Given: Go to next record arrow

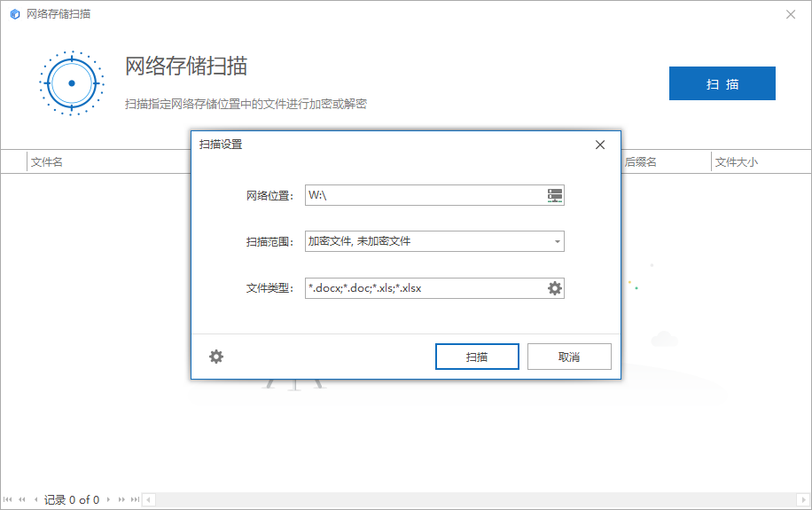Looking at the screenshot, I should click(108, 499).
